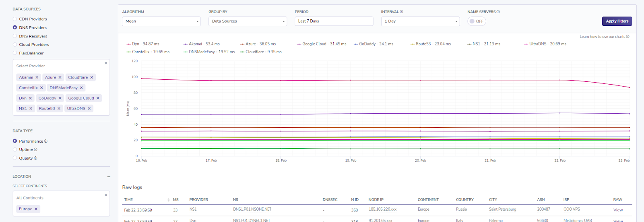The width and height of the screenshot is (644, 222).
Task: Remove the Google Cloud provider tag
Action: coord(98,98)
